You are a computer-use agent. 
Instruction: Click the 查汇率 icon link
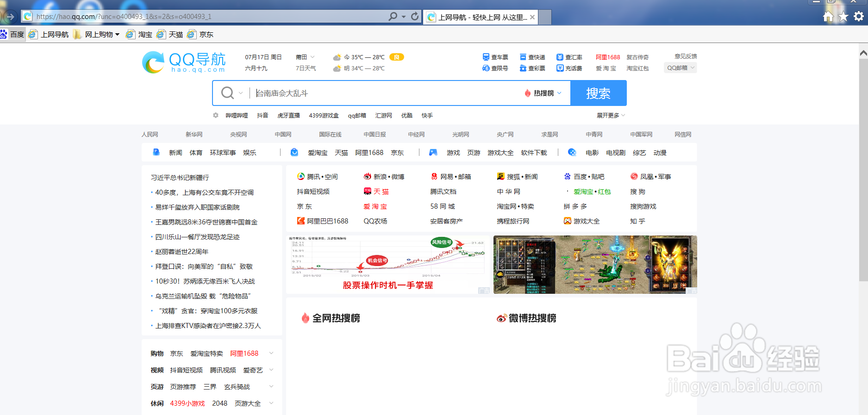point(569,57)
